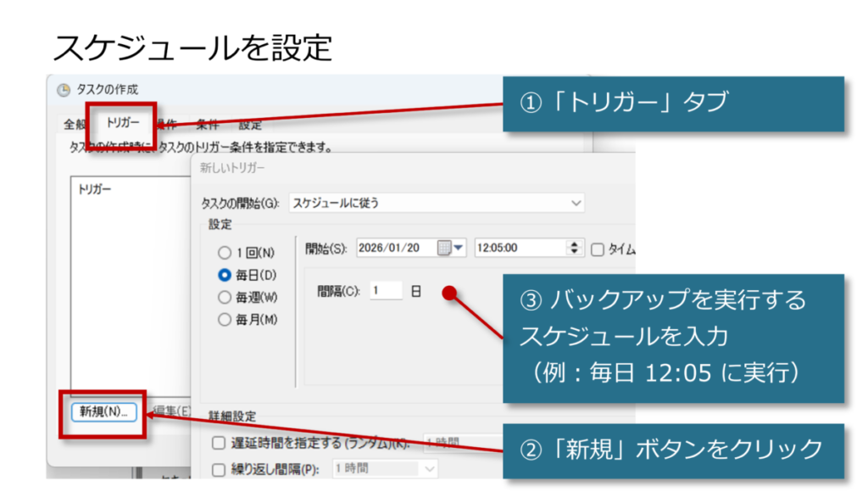
Task: Switch to the 全般 tab
Action: tap(75, 125)
